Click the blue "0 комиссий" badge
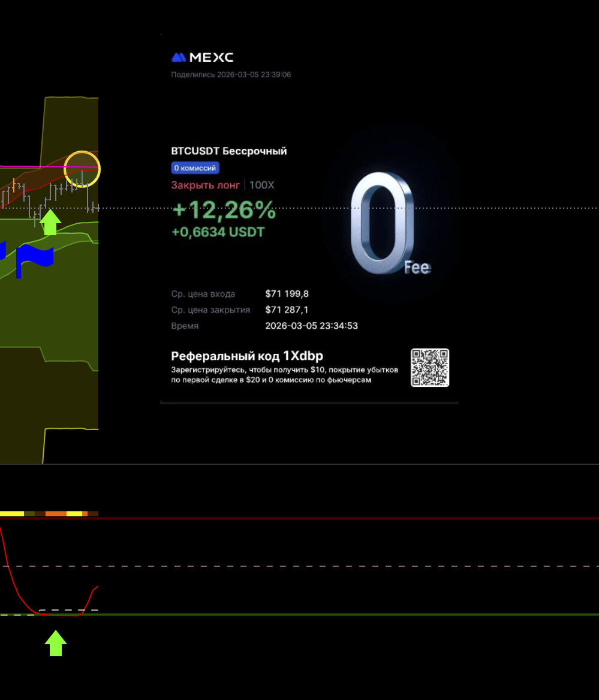Image resolution: width=599 pixels, height=700 pixels. (195, 168)
